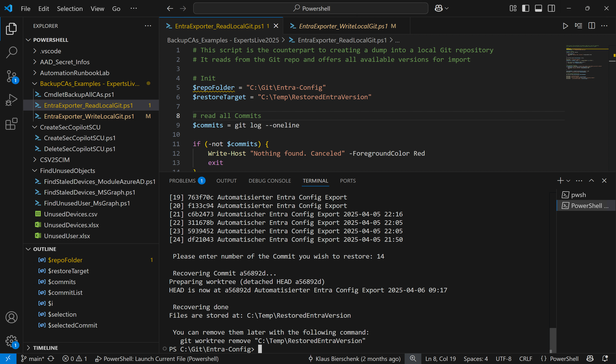616x364 pixels.
Task: Maximize the panel size chevron
Action: (x=591, y=181)
